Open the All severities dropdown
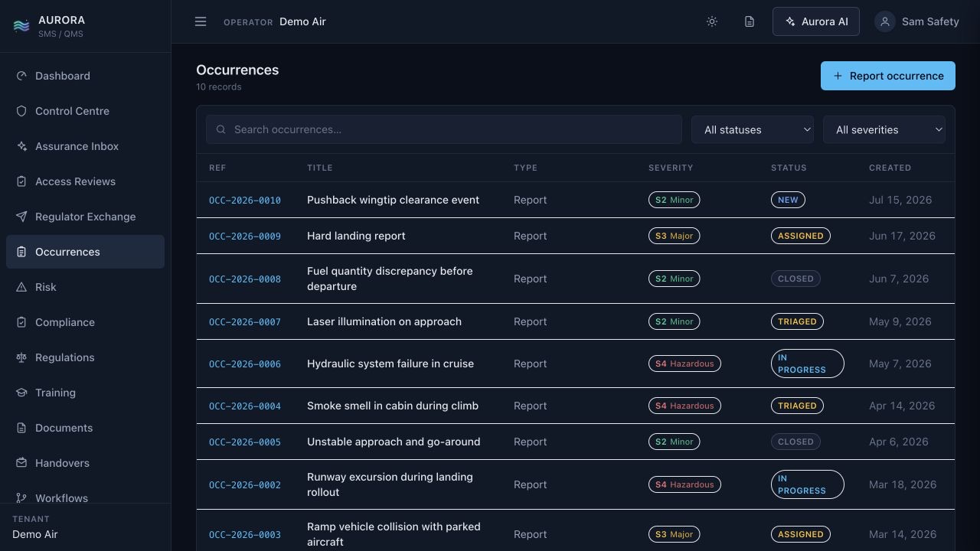This screenshot has width=980, height=551. [884, 129]
